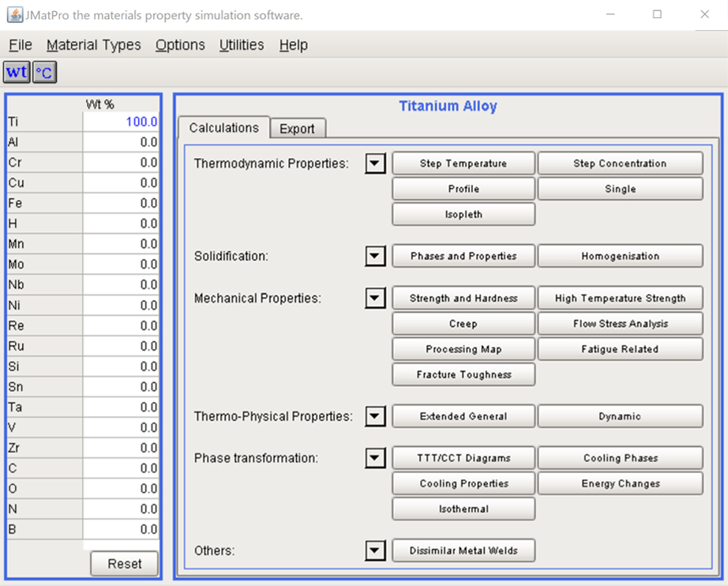
Task: Expand the Mechanical Properties dropdown arrow
Action: click(x=375, y=298)
